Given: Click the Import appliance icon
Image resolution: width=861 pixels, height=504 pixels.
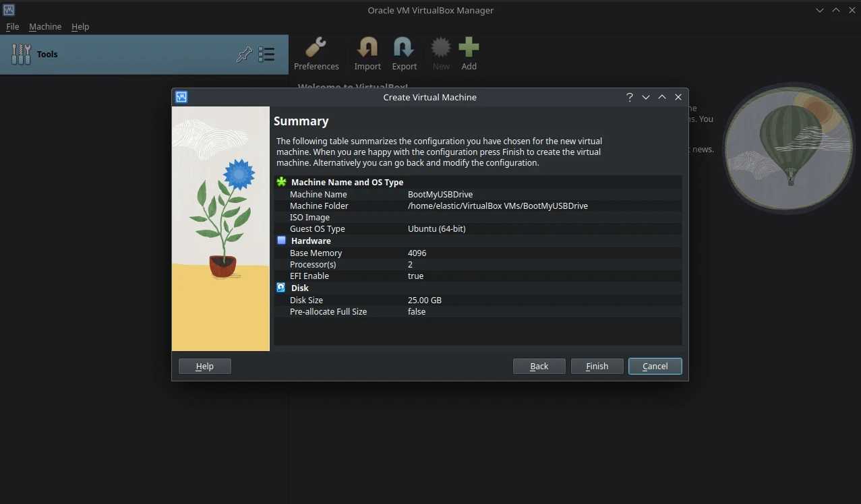Looking at the screenshot, I should [x=367, y=54].
